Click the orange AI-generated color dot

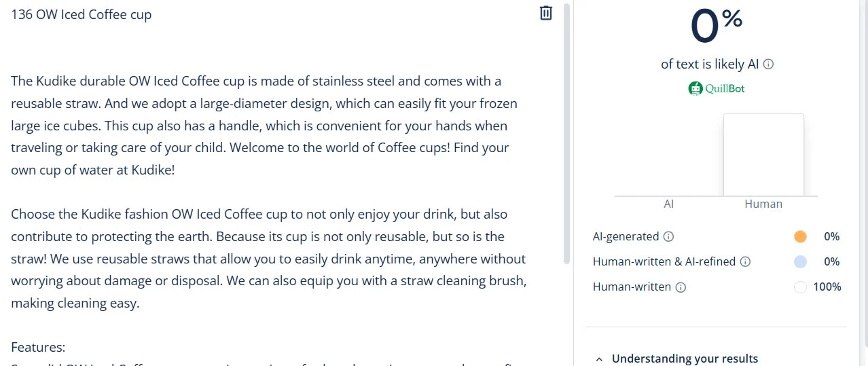click(800, 237)
